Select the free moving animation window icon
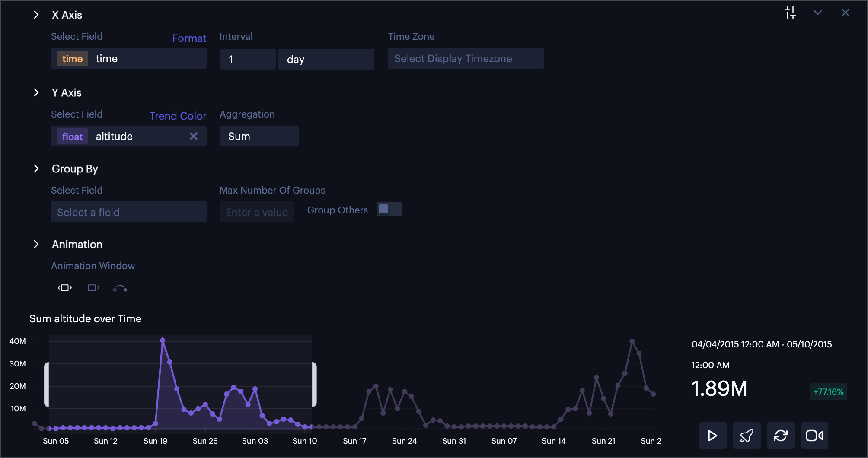Viewport: 868px width, 458px height. pos(65,288)
